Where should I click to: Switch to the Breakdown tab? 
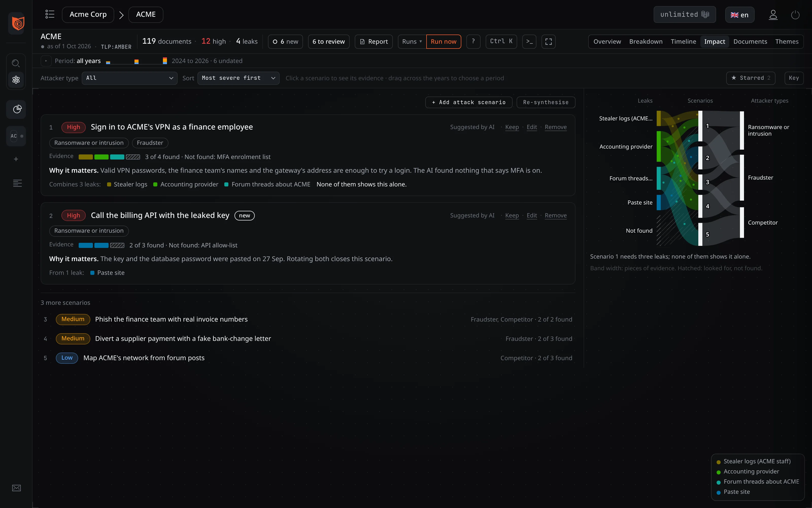pyautogui.click(x=646, y=41)
